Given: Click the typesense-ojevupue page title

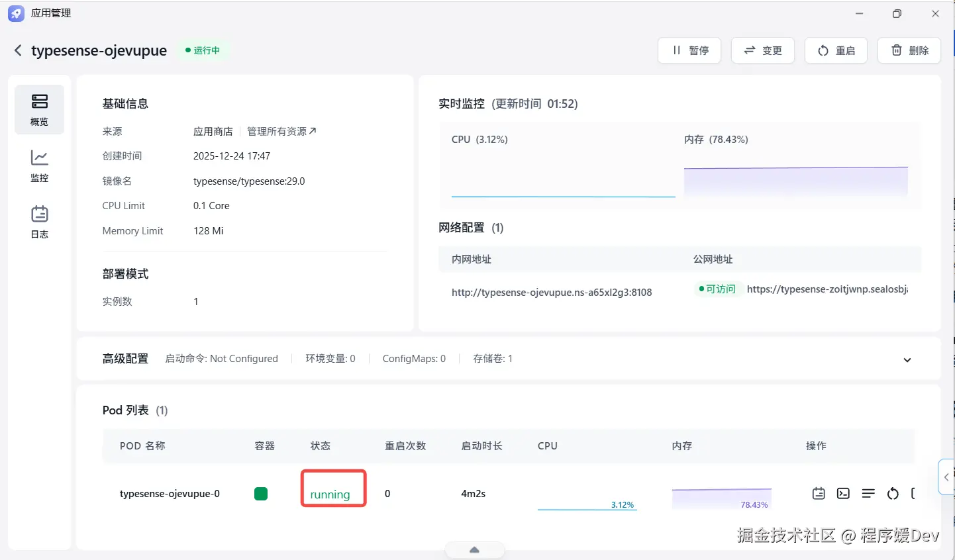Looking at the screenshot, I should click(x=99, y=50).
